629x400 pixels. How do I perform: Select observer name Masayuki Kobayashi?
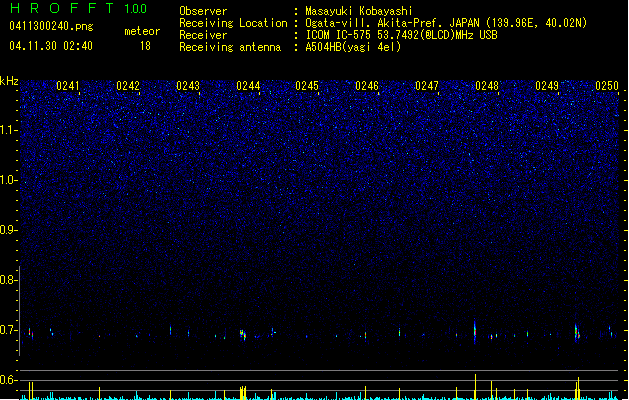coord(359,11)
